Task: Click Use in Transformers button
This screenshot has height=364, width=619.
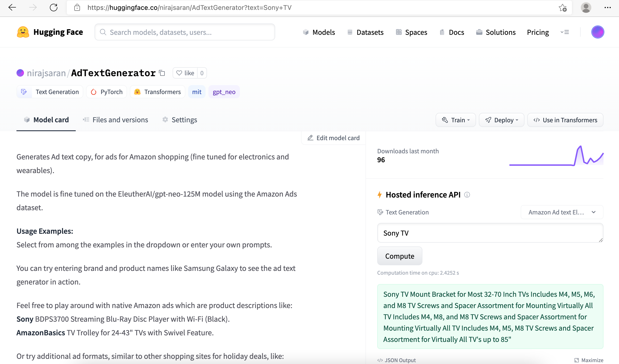Action: click(x=565, y=120)
